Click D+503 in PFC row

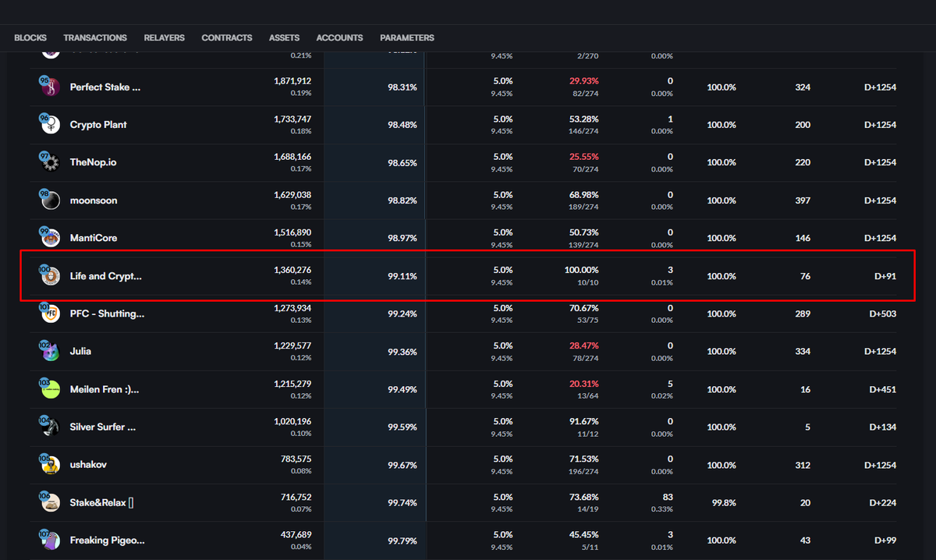pyautogui.click(x=883, y=314)
